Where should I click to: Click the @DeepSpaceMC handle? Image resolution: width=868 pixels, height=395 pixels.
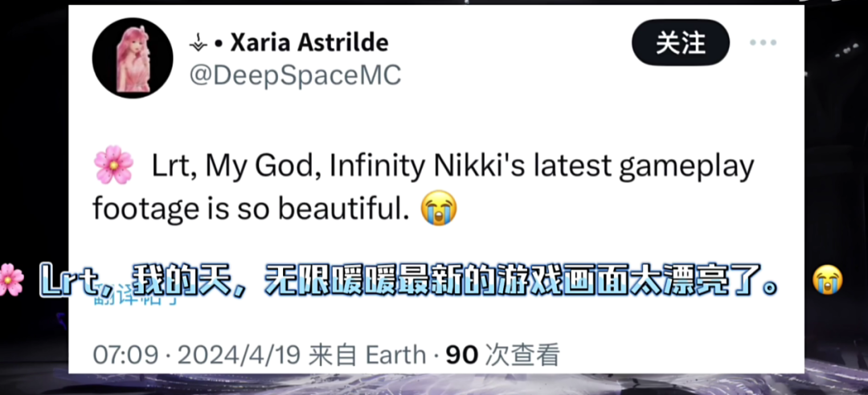(294, 75)
